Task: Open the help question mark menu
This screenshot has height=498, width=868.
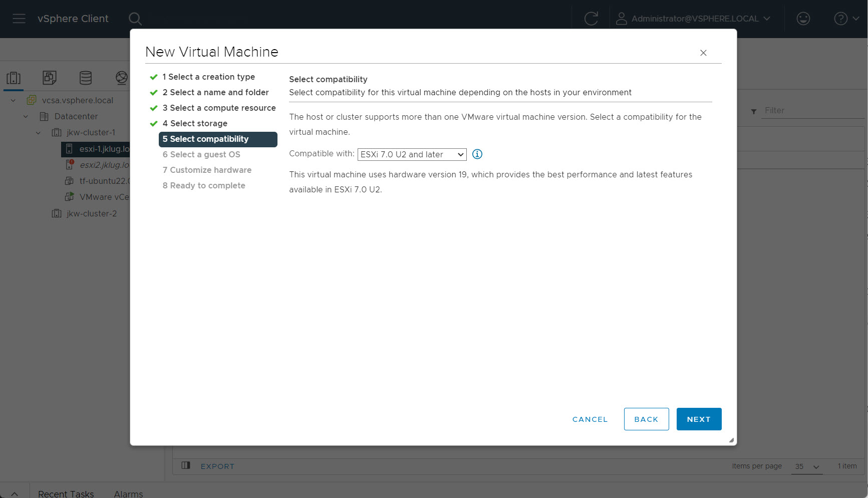Action: pos(845,19)
